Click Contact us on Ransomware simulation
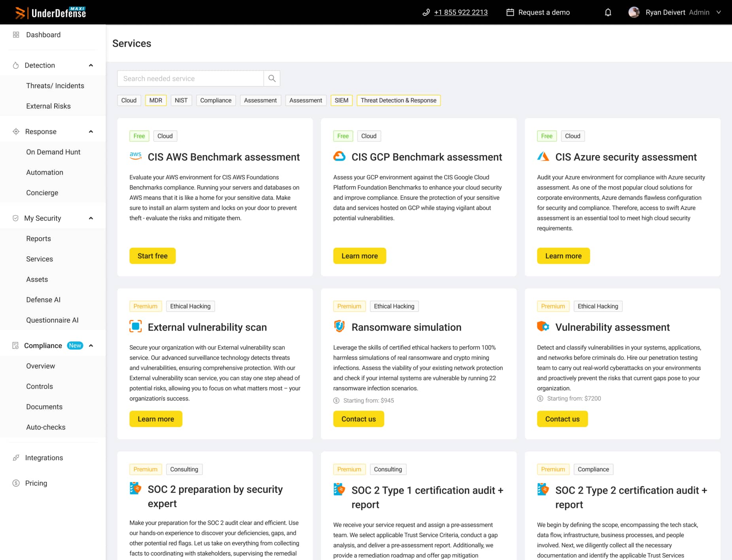The image size is (732, 560). pos(359,419)
